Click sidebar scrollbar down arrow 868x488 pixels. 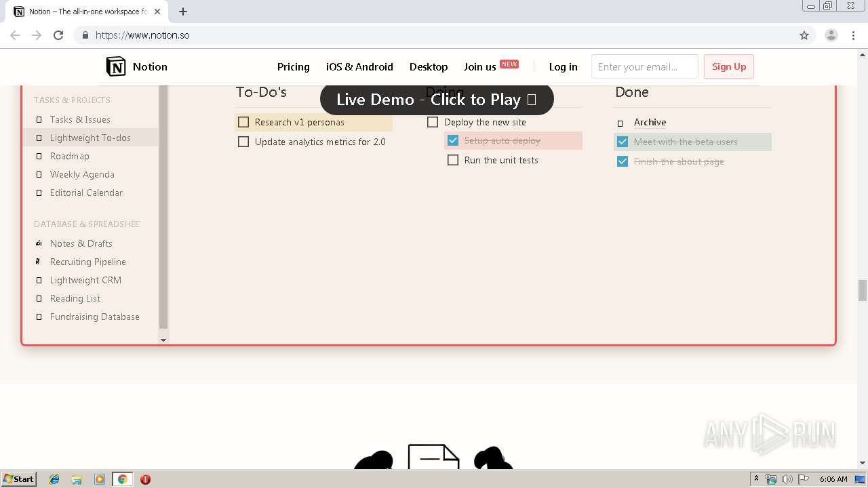click(x=163, y=340)
